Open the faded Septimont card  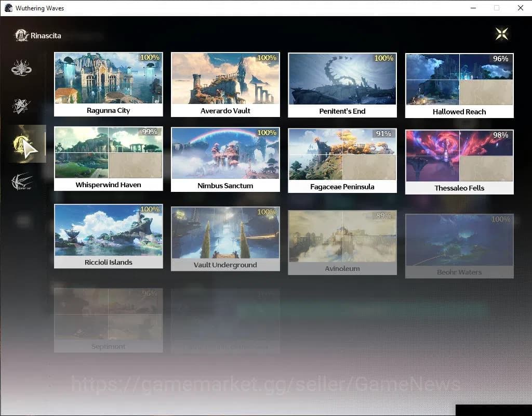tap(108, 320)
